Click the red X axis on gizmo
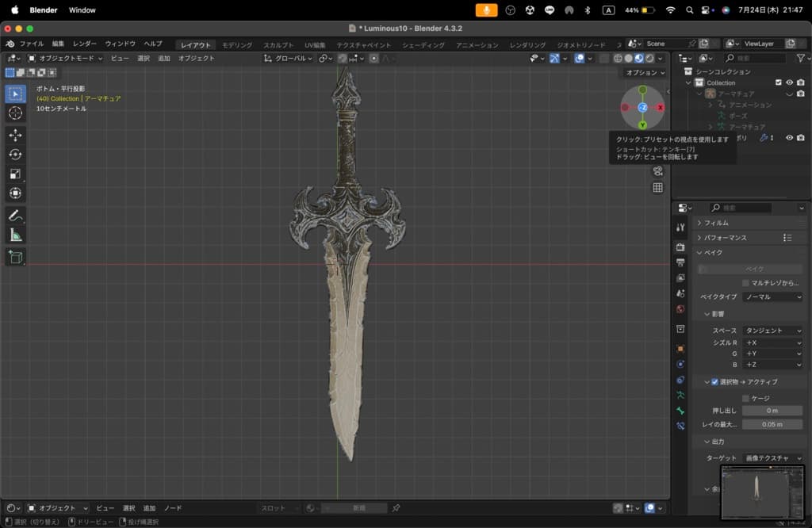812x528 pixels. (660, 107)
